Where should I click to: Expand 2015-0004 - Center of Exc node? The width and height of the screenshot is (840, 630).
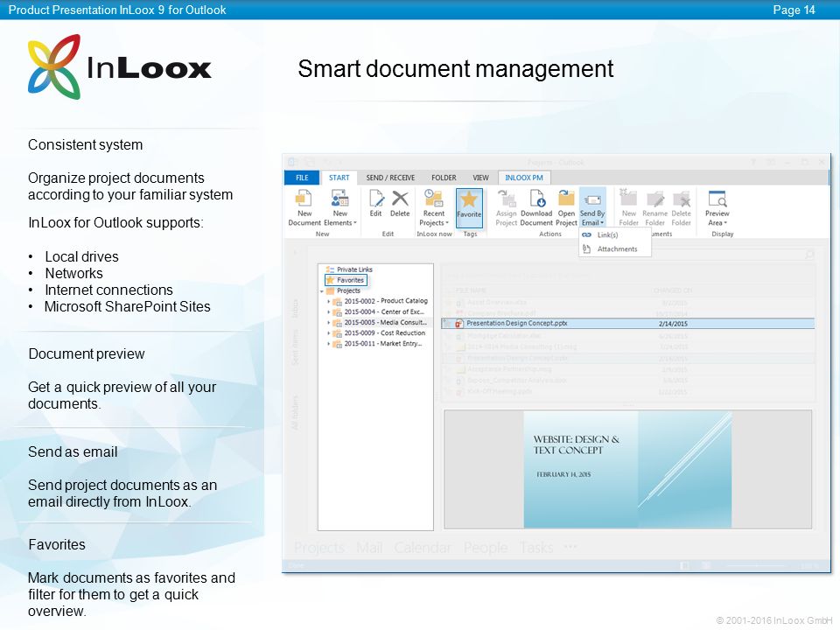(328, 312)
